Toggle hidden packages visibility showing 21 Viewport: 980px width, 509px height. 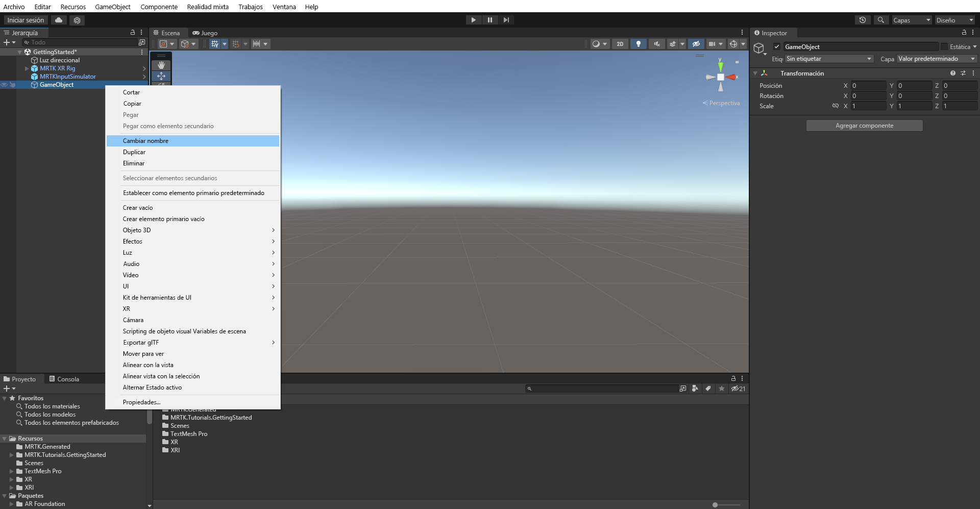click(x=738, y=389)
